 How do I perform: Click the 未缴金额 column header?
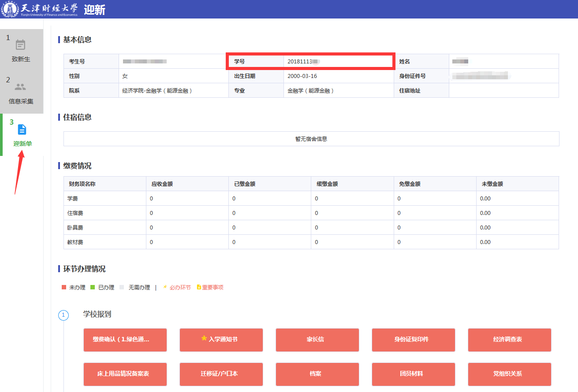click(x=517, y=184)
